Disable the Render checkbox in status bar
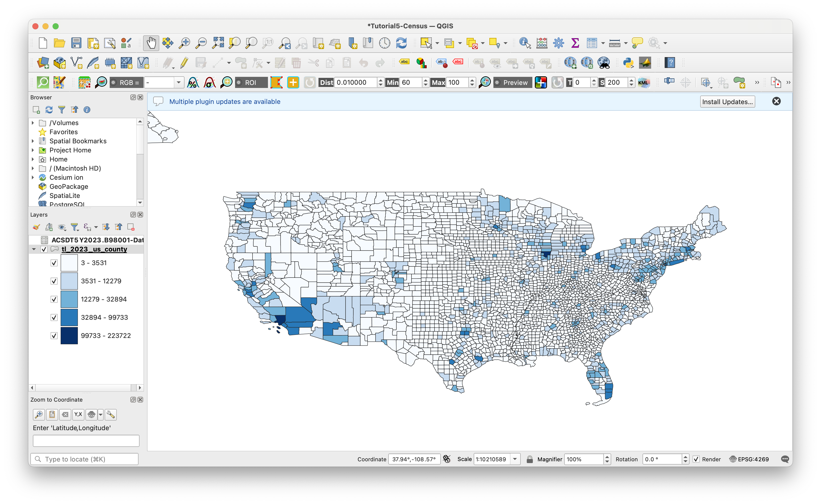Viewport: 821px width, 504px height. tap(696, 459)
